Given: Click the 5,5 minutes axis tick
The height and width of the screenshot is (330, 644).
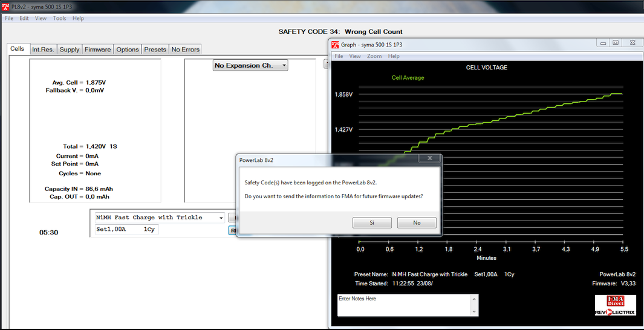Looking at the screenshot, I should [x=624, y=250].
